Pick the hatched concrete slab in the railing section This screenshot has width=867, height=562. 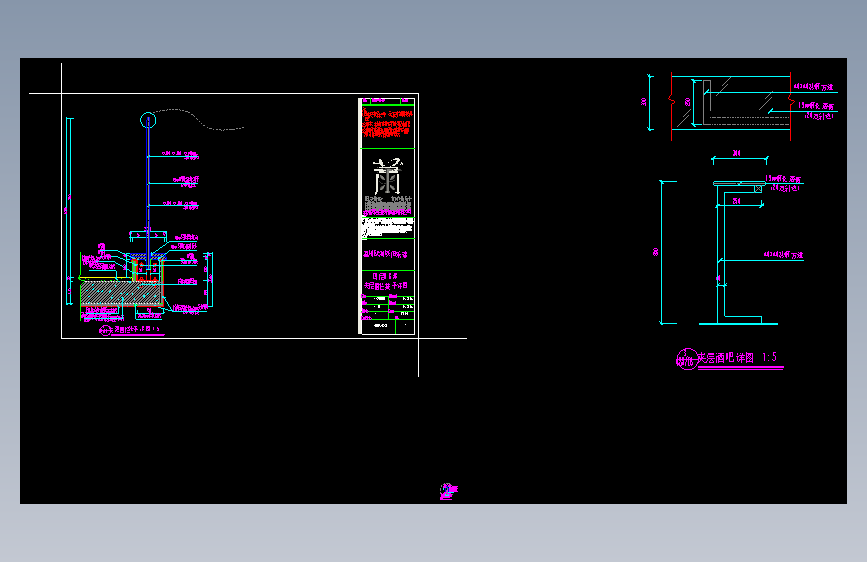pos(121,293)
